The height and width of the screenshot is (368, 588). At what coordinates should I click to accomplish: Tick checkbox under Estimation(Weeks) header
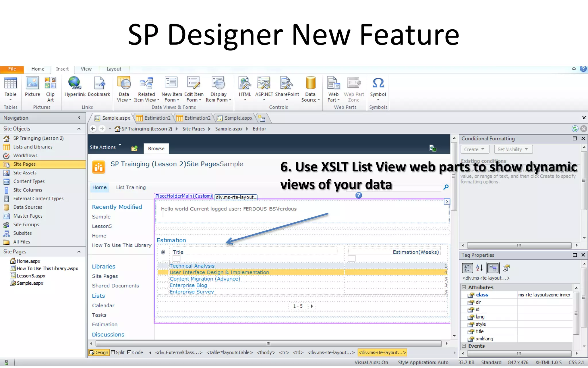[x=351, y=258]
